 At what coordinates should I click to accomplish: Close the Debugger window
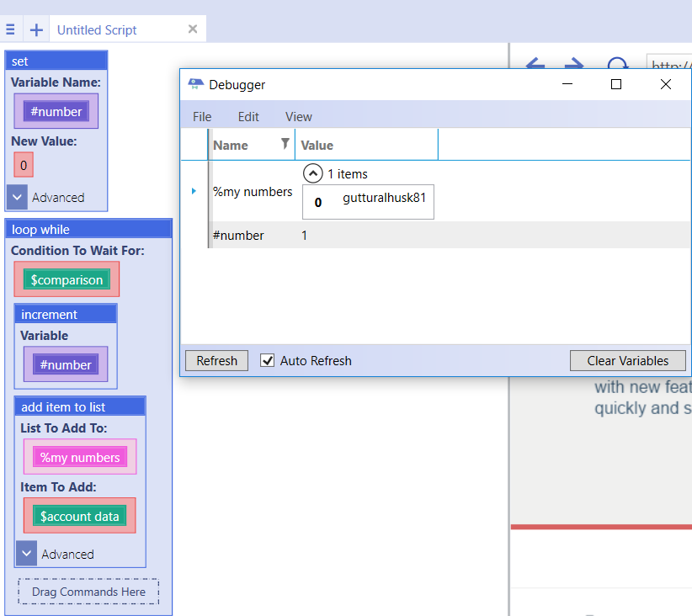tap(666, 84)
